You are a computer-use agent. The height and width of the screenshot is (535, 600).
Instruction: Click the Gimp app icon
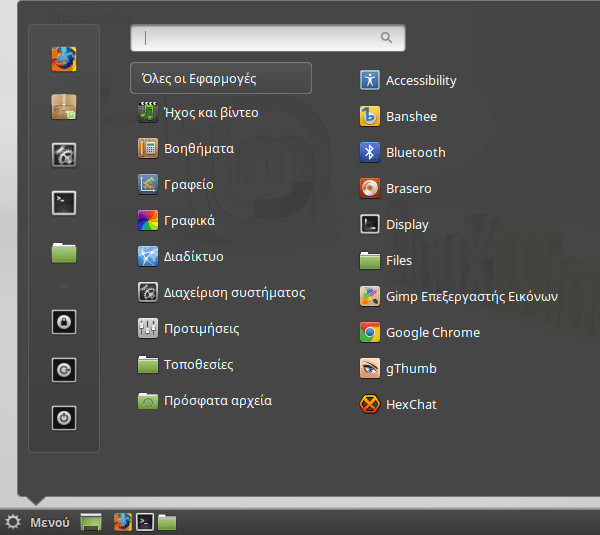click(x=370, y=296)
